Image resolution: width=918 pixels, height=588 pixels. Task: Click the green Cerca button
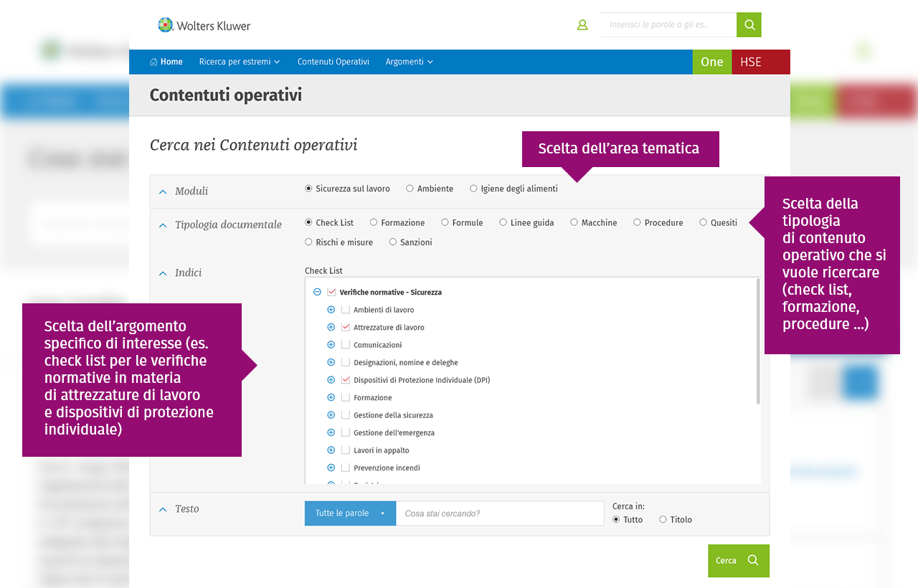click(739, 561)
